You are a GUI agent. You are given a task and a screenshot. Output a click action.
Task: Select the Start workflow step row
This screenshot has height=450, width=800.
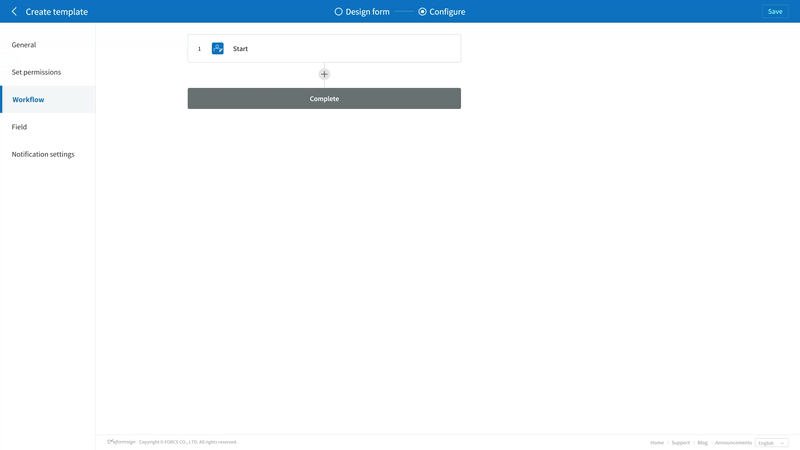click(324, 48)
